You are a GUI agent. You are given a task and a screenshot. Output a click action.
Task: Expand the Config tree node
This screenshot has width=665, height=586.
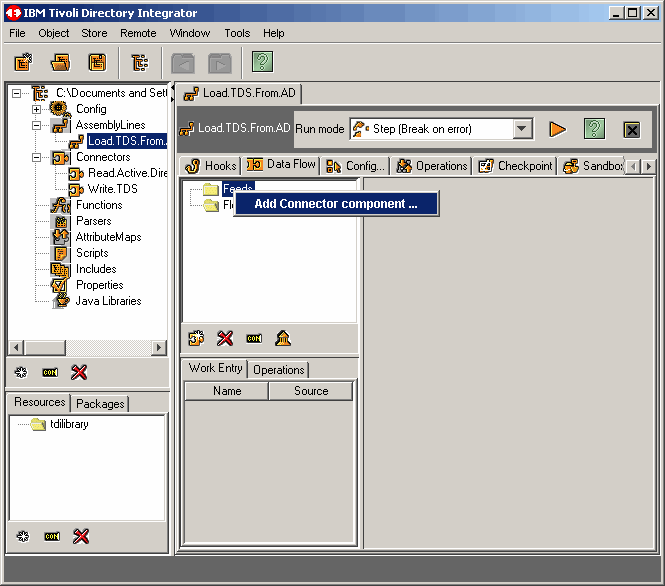click(37, 109)
